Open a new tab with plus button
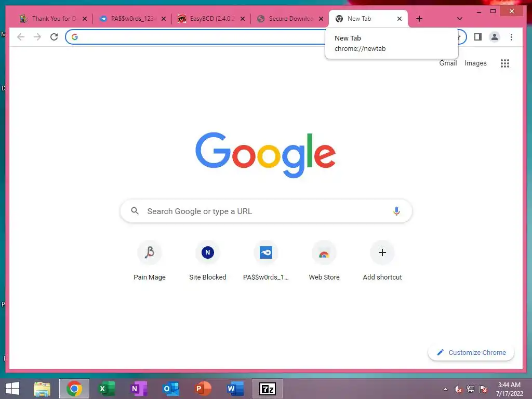 point(419,19)
